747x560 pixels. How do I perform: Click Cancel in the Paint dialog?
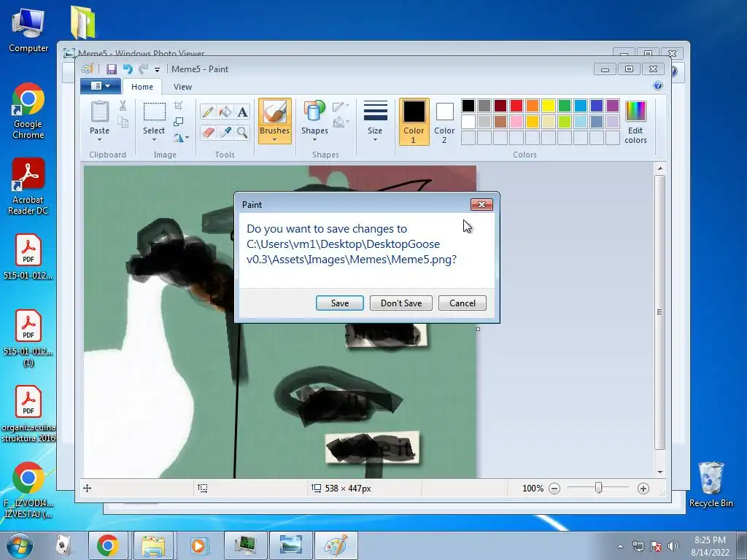click(x=462, y=303)
